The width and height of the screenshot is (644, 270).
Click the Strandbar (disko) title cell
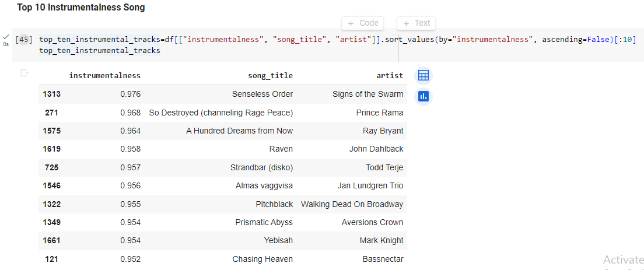coord(261,167)
